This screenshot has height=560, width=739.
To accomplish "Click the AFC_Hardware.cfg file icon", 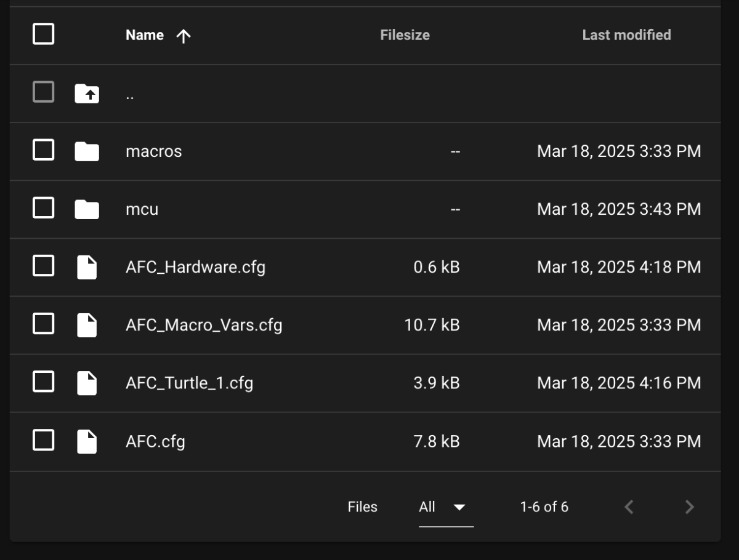I will (87, 267).
